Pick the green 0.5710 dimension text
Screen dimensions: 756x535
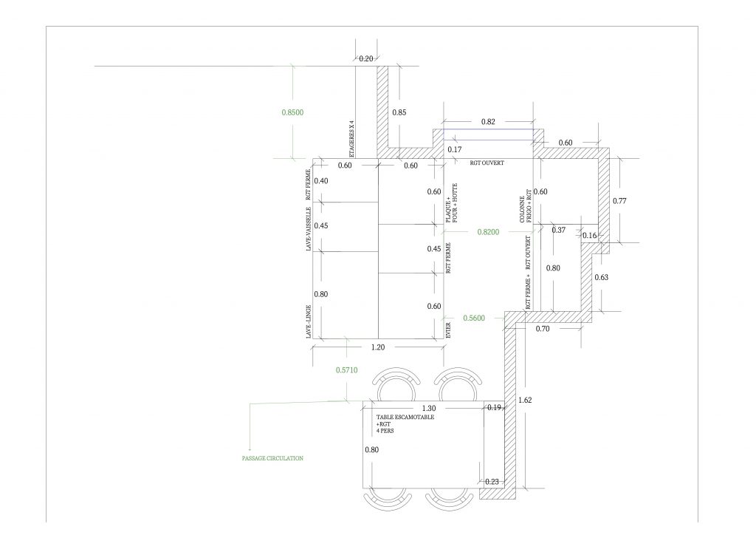[347, 370]
